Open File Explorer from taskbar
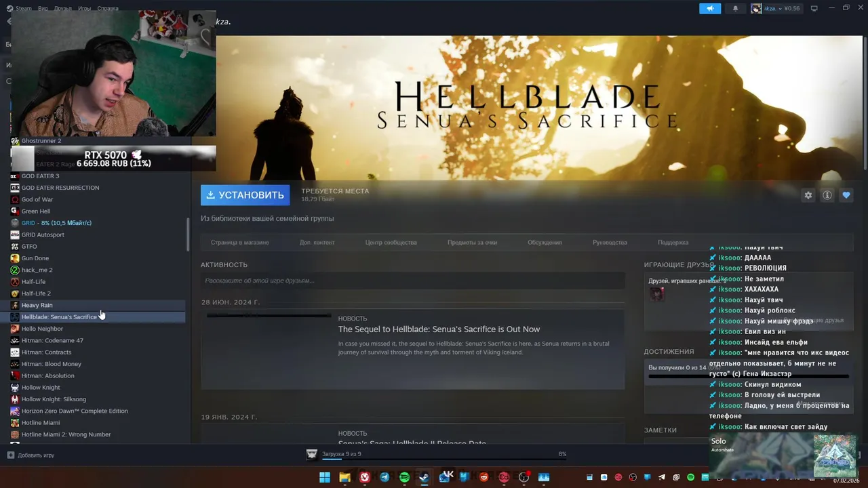This screenshot has width=868, height=488. [x=344, y=477]
